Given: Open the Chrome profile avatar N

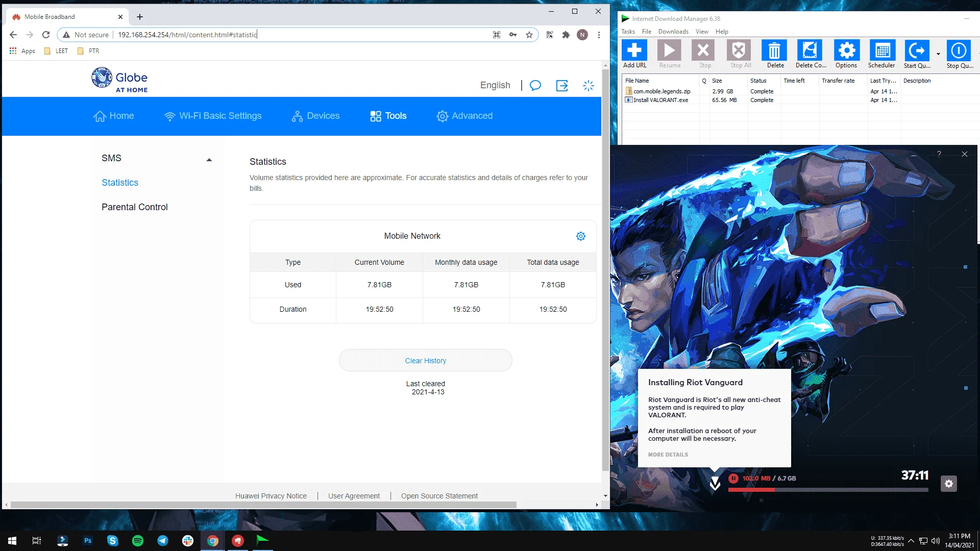Looking at the screenshot, I should coord(582,35).
